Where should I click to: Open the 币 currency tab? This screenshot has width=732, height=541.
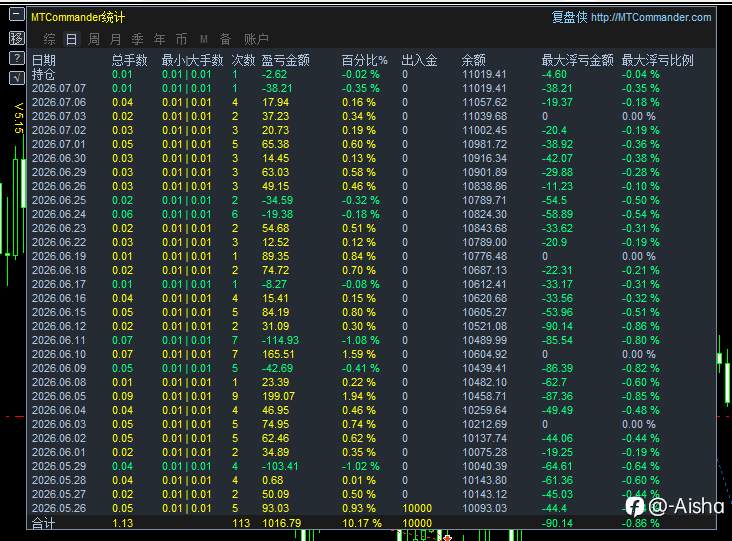(x=181, y=39)
